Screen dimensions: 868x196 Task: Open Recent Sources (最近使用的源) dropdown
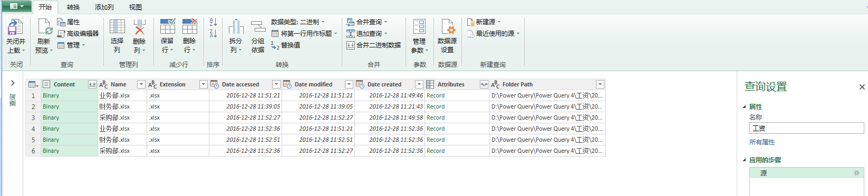tap(493, 33)
